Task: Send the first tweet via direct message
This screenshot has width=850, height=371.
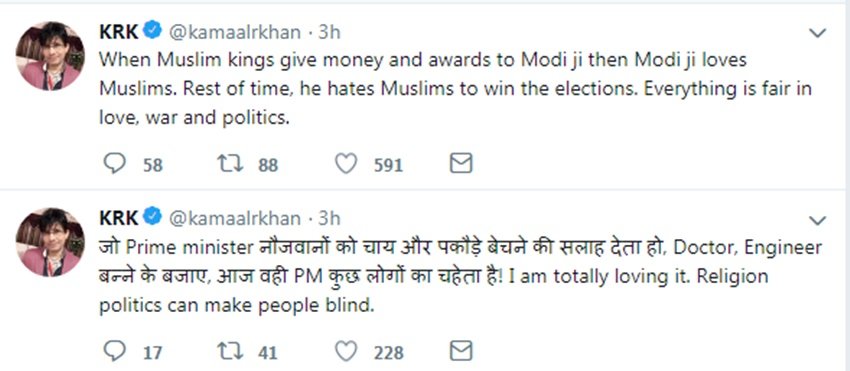Action: pos(461,163)
